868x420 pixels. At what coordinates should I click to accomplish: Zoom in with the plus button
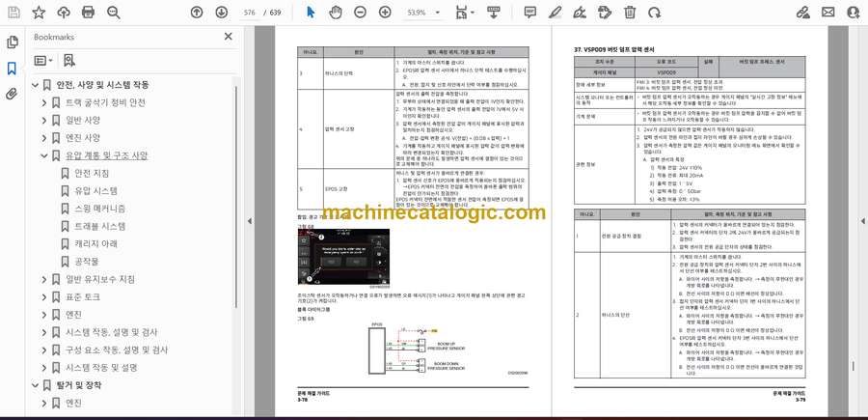tap(385, 13)
